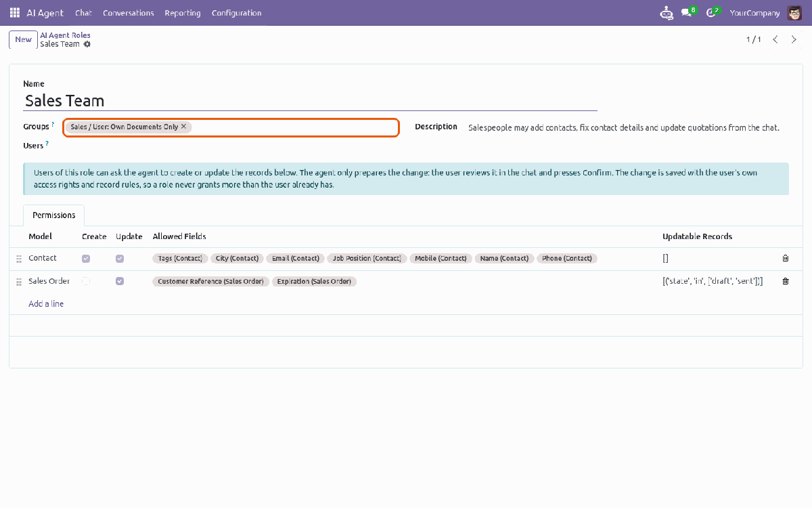Toggle Update checkbox for Sales Order
The height and width of the screenshot is (508, 812).
point(120,281)
